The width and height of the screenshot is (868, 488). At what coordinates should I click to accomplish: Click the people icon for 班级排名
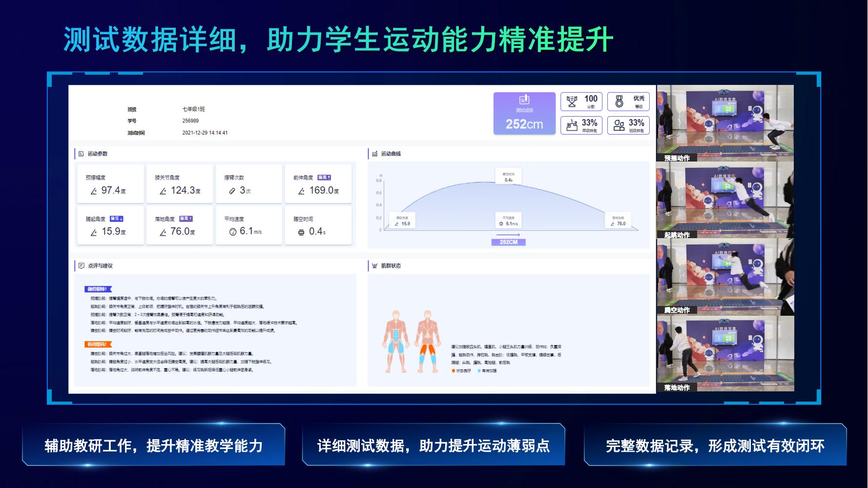[x=619, y=125]
